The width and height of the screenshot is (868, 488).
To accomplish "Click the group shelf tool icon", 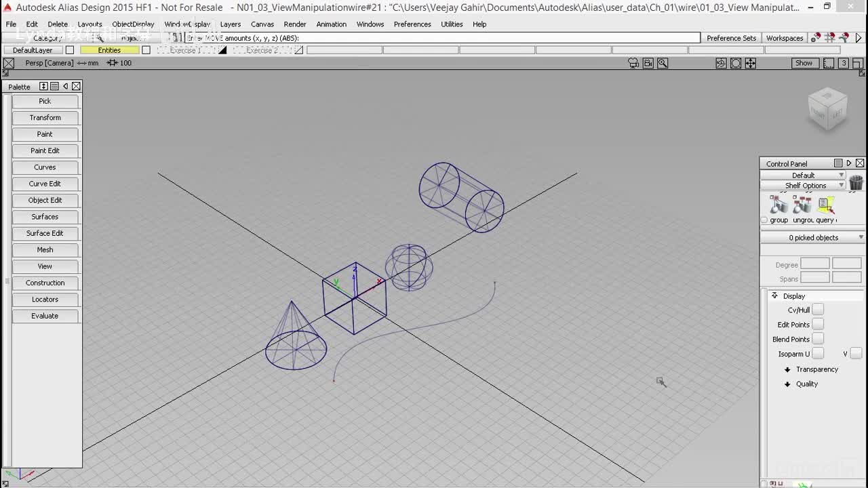I will tap(778, 205).
